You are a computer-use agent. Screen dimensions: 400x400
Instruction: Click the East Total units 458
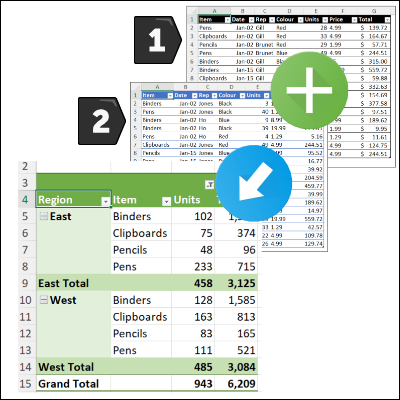point(203,283)
